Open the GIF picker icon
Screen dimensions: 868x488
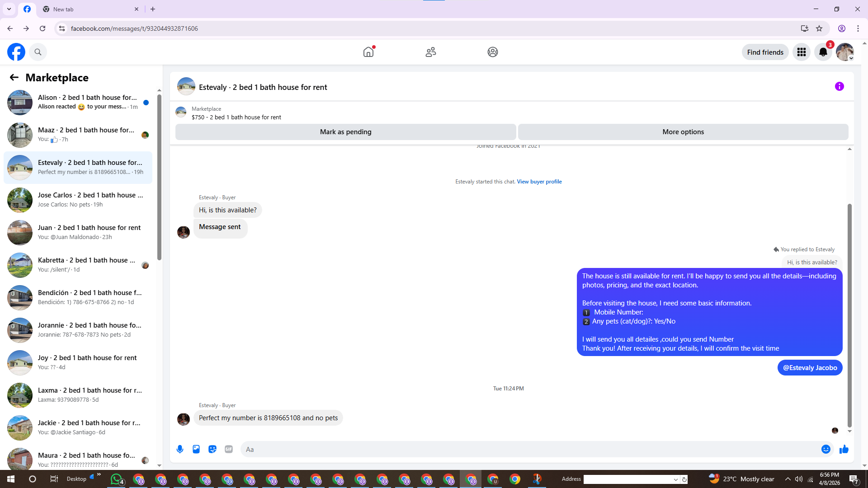pos(229,449)
